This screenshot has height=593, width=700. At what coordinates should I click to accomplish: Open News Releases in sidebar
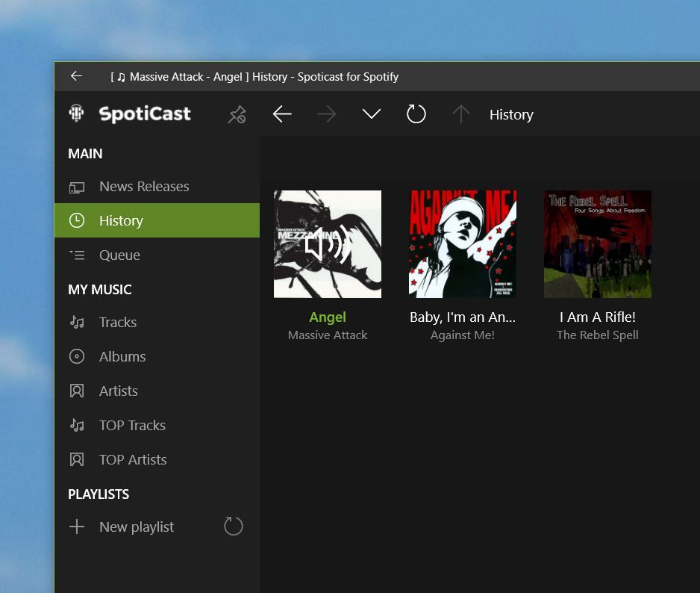157,187
